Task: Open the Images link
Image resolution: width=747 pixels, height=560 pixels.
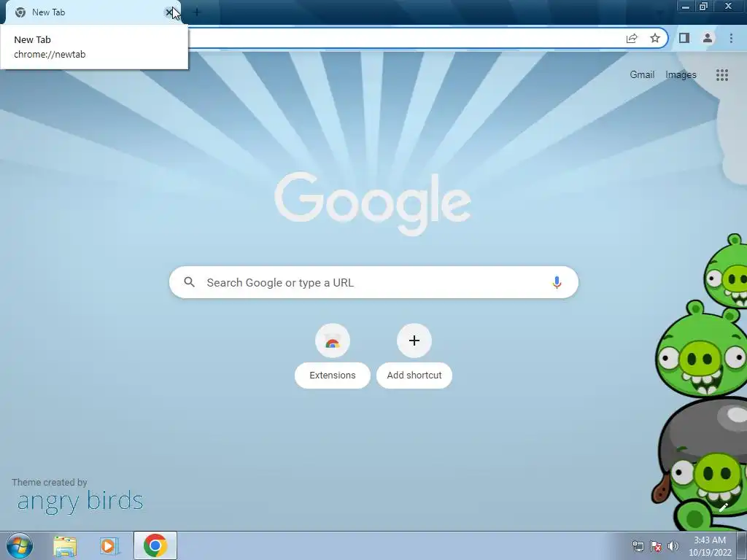Action: [681, 75]
